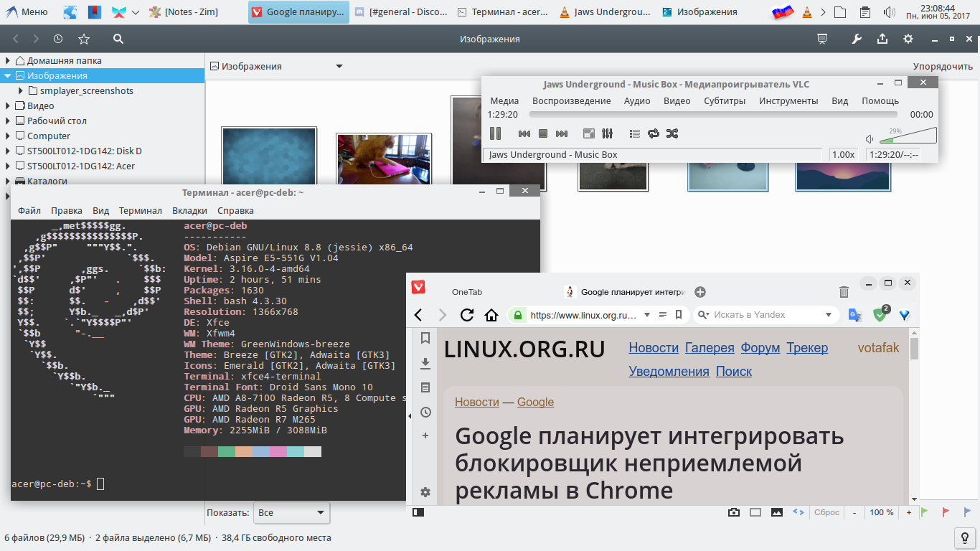Skip to previous track in VLC
This screenshot has width=980, height=551.
click(524, 133)
